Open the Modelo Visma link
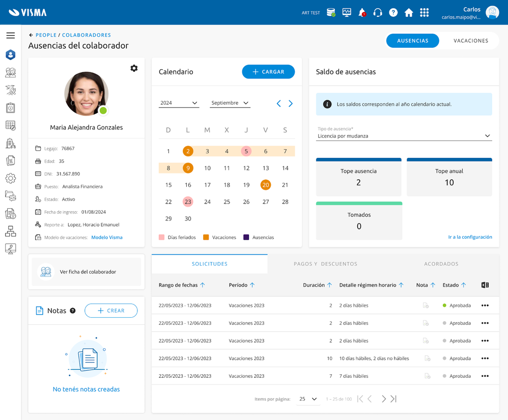This screenshot has width=508, height=420. (107, 237)
